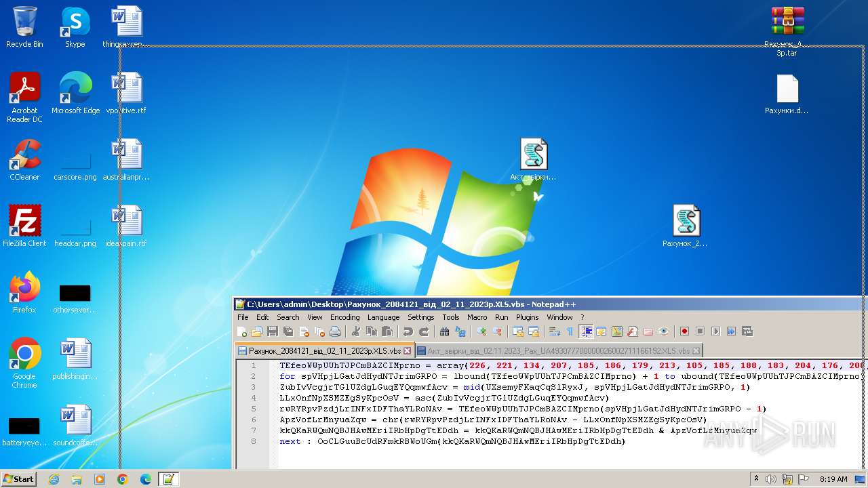Click the Save All icon

point(288,331)
